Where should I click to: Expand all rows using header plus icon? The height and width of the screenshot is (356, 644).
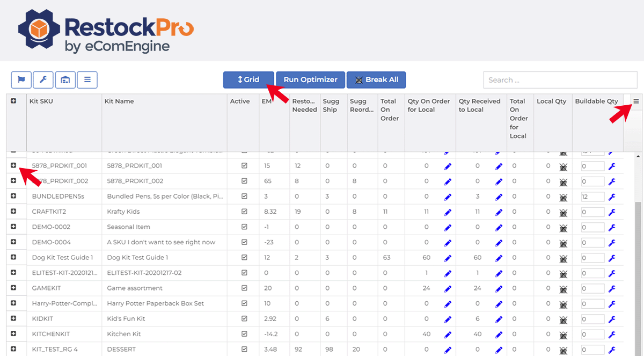point(13,101)
